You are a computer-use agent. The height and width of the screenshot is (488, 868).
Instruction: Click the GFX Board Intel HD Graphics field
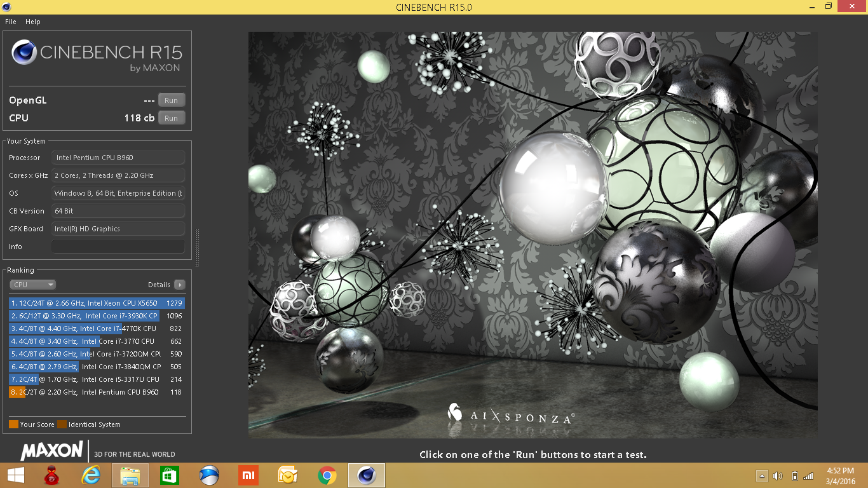click(x=118, y=229)
